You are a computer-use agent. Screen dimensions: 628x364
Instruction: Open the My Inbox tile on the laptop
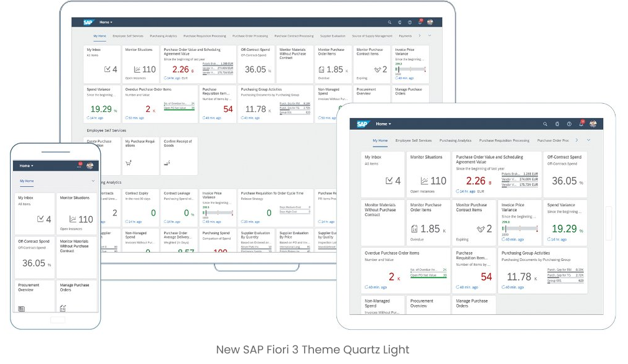tap(102, 63)
